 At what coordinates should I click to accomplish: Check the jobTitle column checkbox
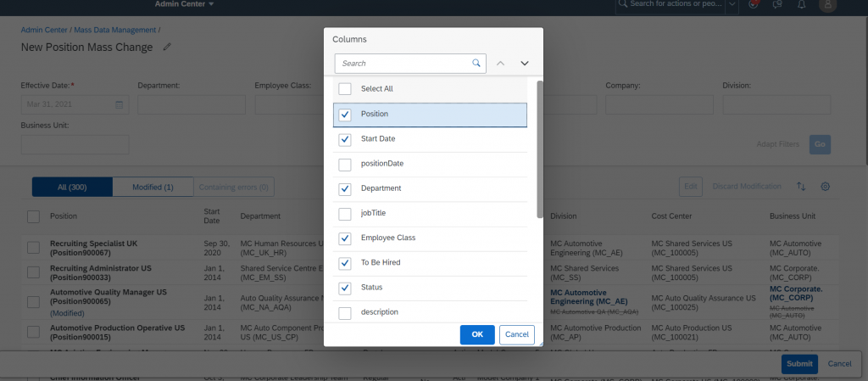click(x=345, y=214)
